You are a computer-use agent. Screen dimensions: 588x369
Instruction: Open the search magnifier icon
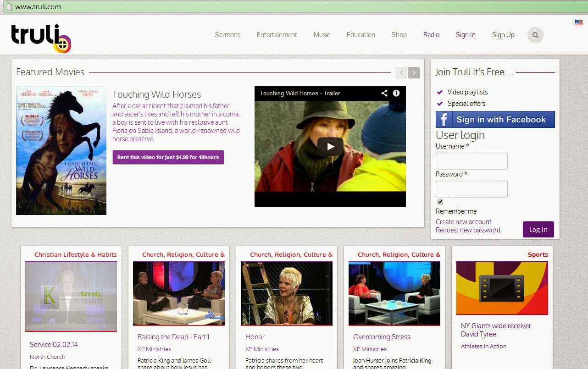click(x=535, y=35)
